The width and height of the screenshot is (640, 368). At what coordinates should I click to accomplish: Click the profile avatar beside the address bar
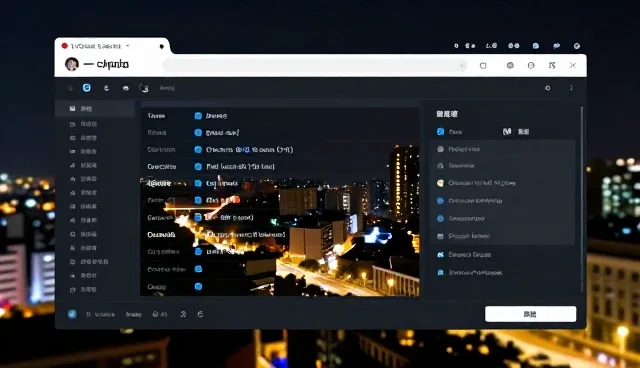[72, 64]
